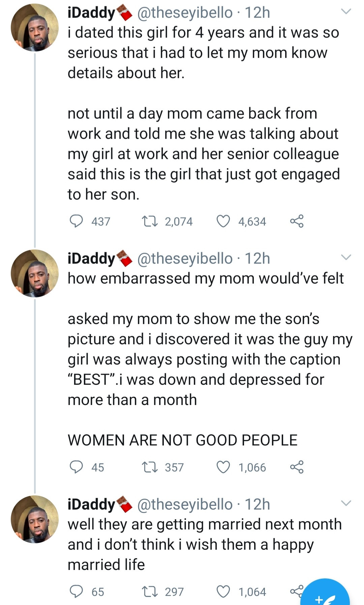Open the @theseyibello handle on the first tweet

click(x=185, y=13)
